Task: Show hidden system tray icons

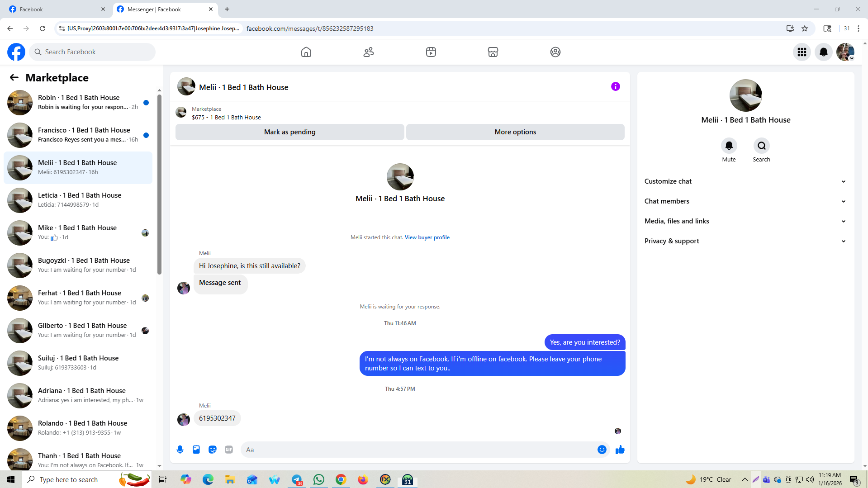Action: point(745,479)
